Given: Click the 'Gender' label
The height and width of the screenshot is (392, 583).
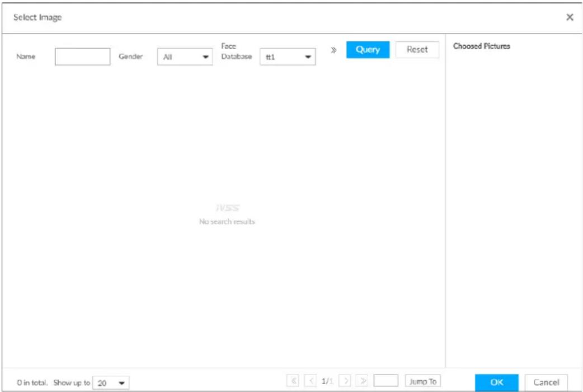Looking at the screenshot, I should pyautogui.click(x=130, y=56).
